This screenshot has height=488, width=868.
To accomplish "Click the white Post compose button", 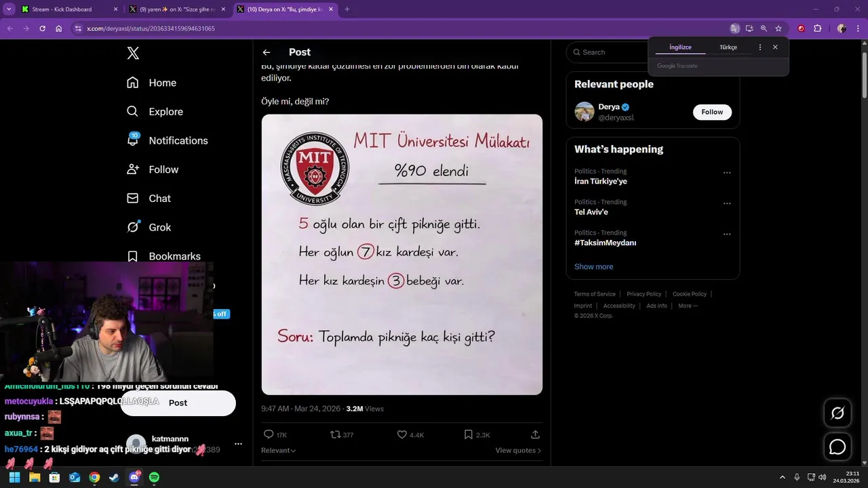I will tap(178, 403).
